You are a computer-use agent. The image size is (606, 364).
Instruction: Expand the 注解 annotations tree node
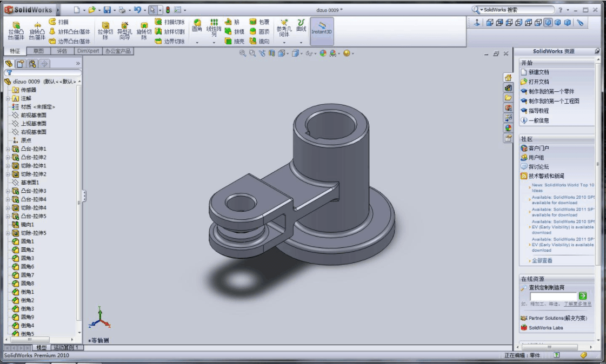click(8, 98)
